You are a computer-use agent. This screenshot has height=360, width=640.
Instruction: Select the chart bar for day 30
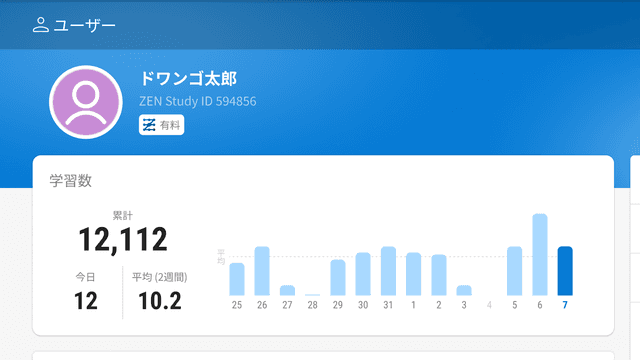pos(363,274)
